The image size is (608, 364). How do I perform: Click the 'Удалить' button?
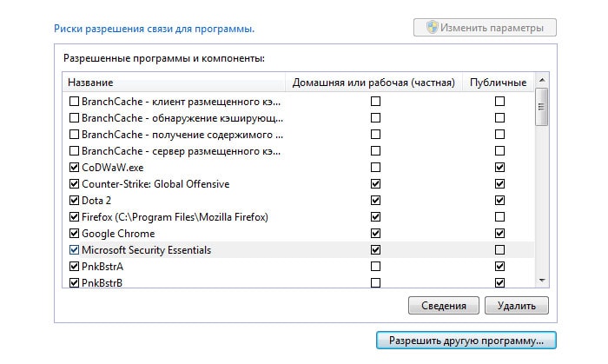coord(517,306)
